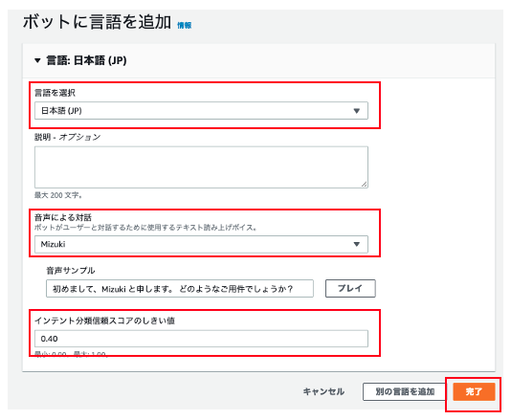Click the orange 完了 done button
Viewport: 511px width, 420px height.
474,391
